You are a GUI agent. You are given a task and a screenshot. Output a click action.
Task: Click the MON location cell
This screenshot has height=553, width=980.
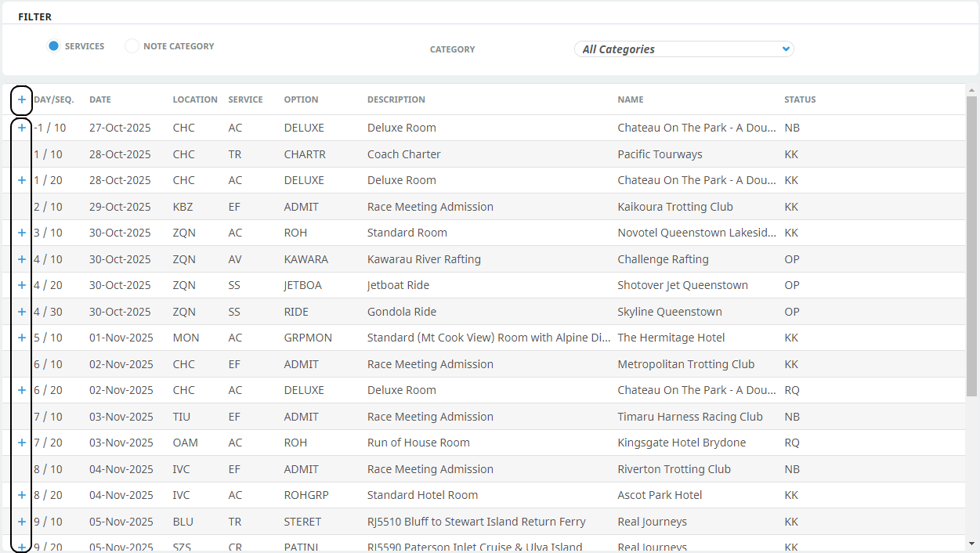tap(186, 338)
